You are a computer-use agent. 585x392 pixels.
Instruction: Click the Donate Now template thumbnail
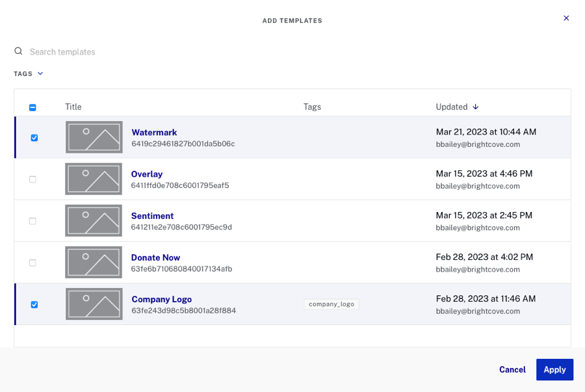pos(94,262)
